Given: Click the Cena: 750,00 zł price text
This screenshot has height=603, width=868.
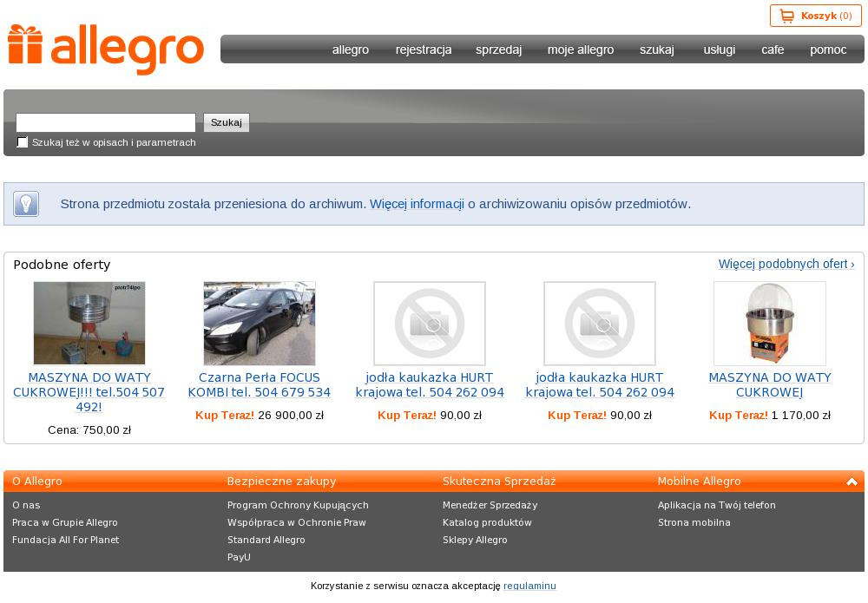Looking at the screenshot, I should tap(89, 430).
